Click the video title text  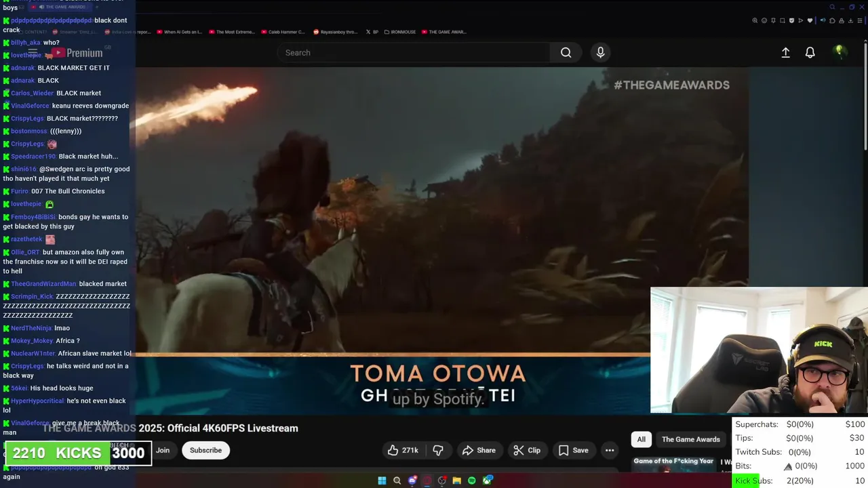click(170, 428)
